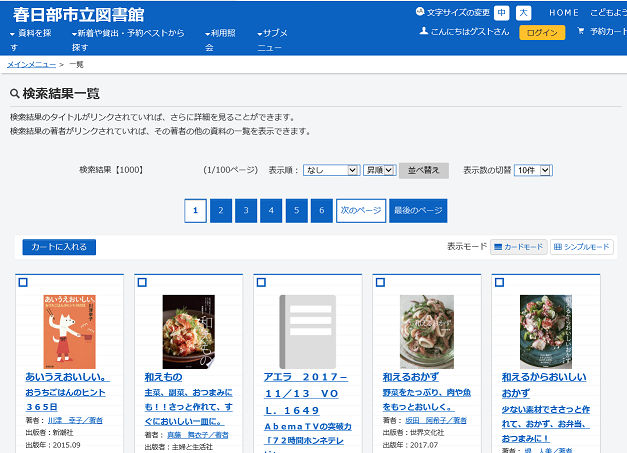
Task: Tick the checkbox on the あいうえおいしい card
Action: [x=23, y=282]
